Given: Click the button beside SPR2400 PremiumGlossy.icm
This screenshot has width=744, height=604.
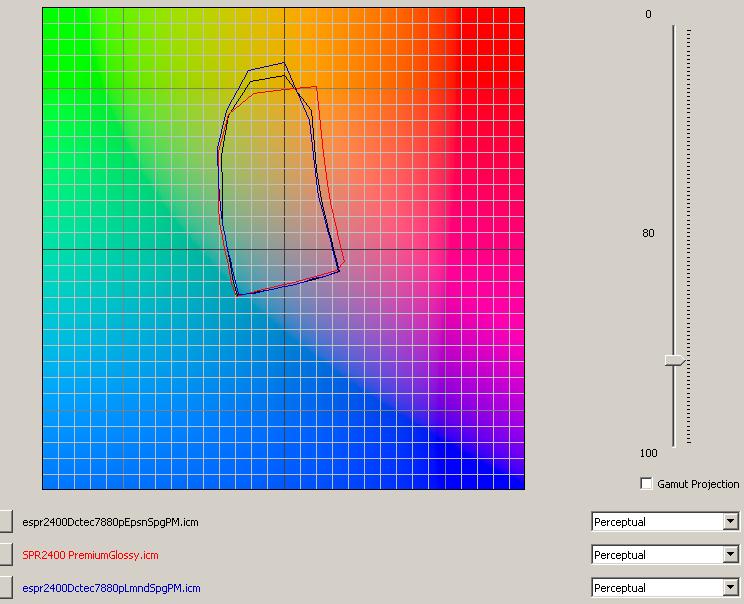Looking at the screenshot, I should [x=6, y=555].
